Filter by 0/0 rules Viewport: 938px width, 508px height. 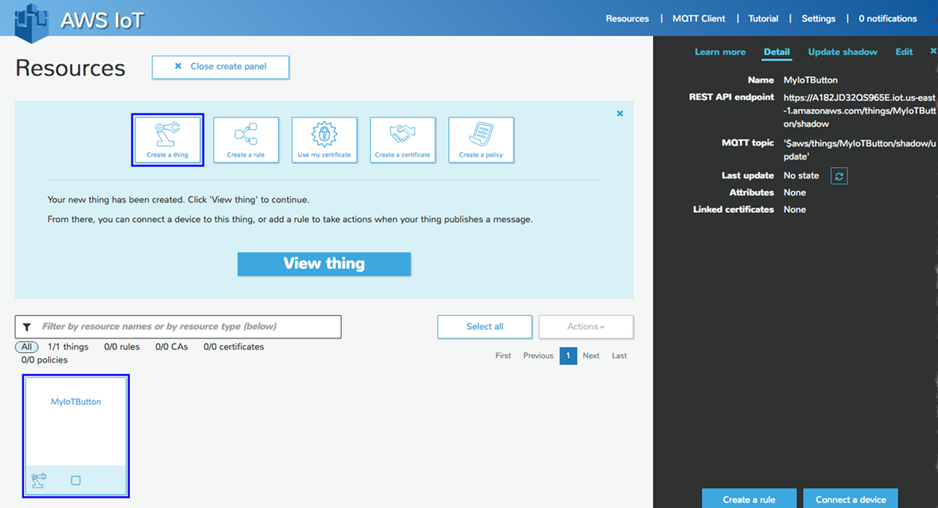tap(121, 347)
